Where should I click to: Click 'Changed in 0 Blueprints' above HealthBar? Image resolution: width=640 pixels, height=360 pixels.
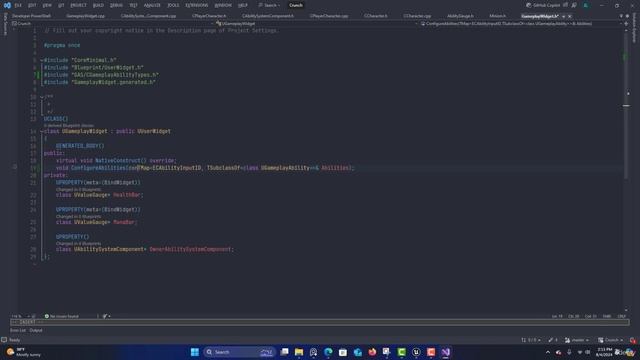pos(78,189)
